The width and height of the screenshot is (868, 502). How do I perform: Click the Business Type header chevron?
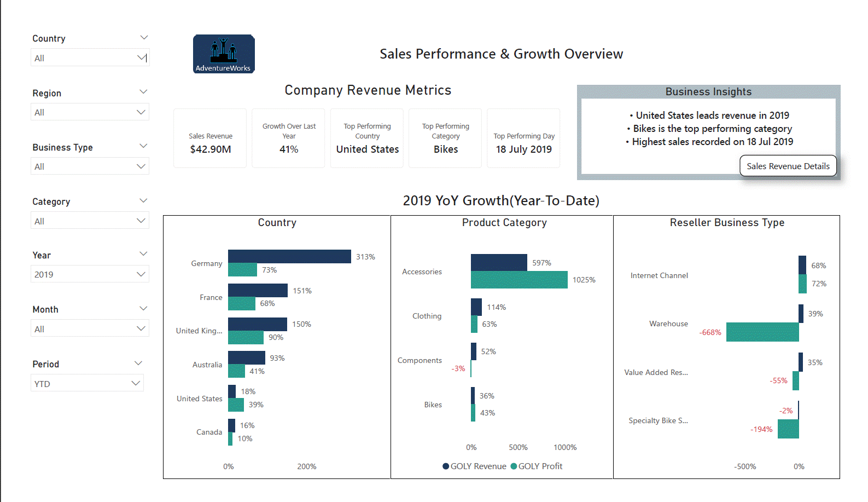(143, 146)
